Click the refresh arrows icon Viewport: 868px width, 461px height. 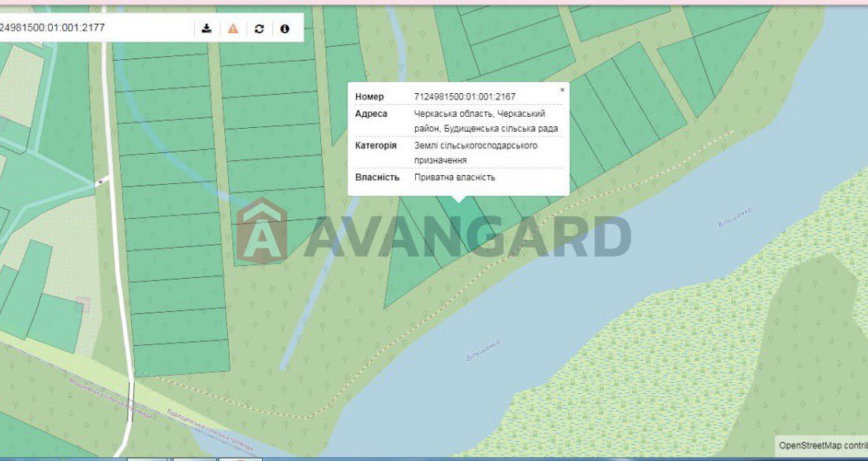[x=259, y=28]
